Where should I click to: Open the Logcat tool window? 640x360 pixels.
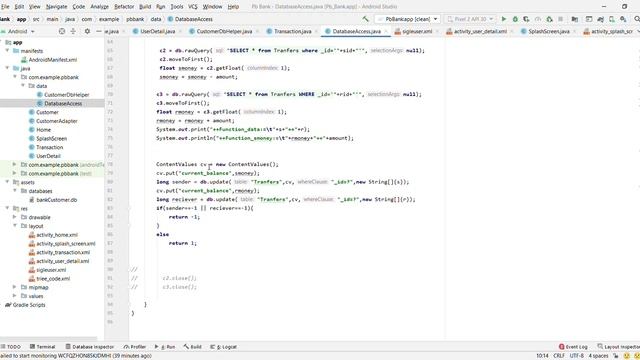(x=223, y=347)
